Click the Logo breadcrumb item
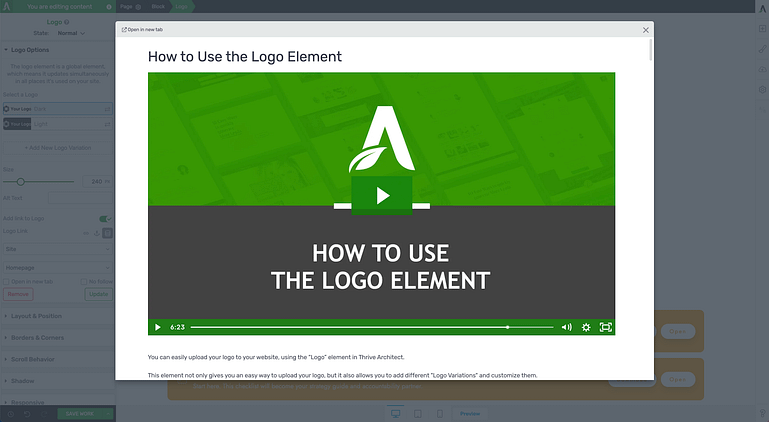 point(184,6)
